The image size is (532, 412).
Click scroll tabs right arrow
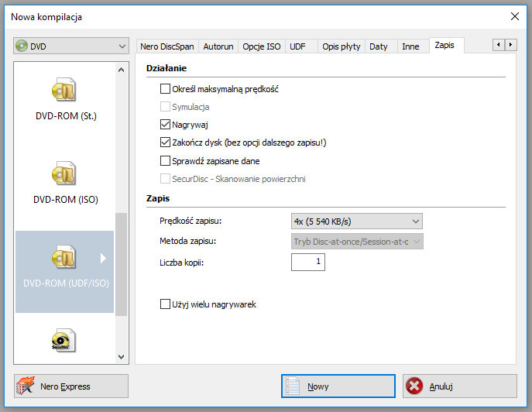[510, 45]
